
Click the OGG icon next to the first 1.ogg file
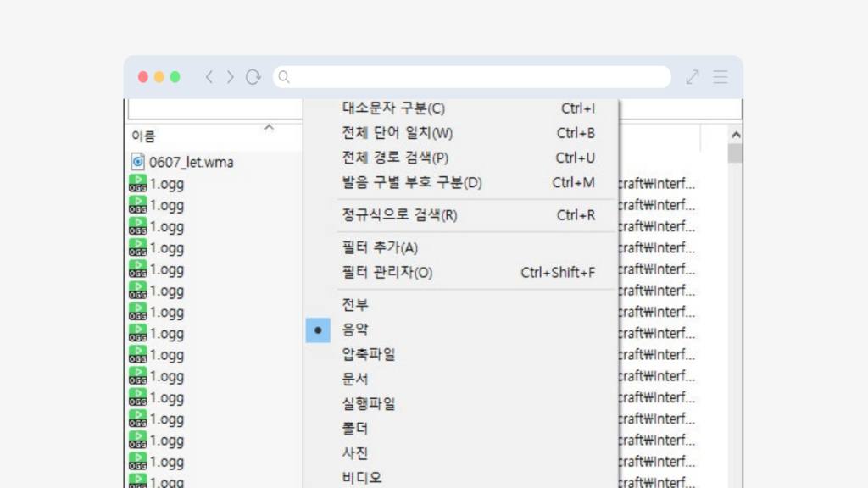[137, 183]
